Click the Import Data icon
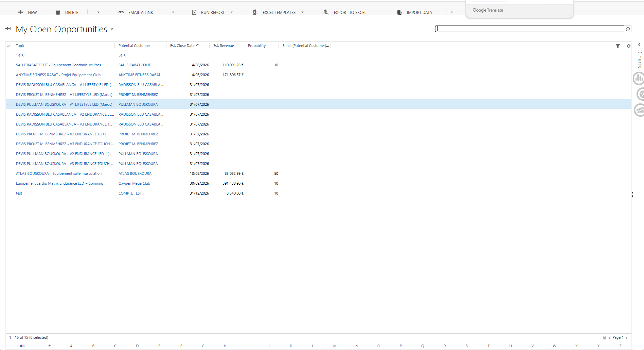 pyautogui.click(x=399, y=12)
